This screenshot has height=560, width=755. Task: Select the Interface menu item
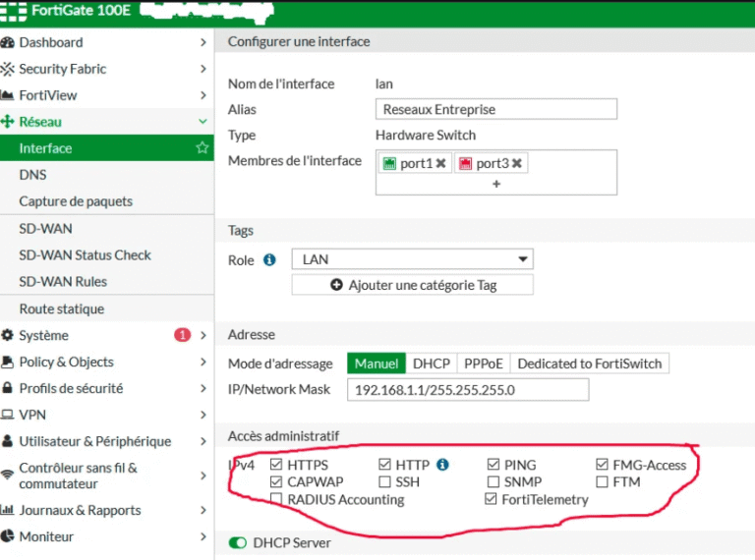[107, 147]
